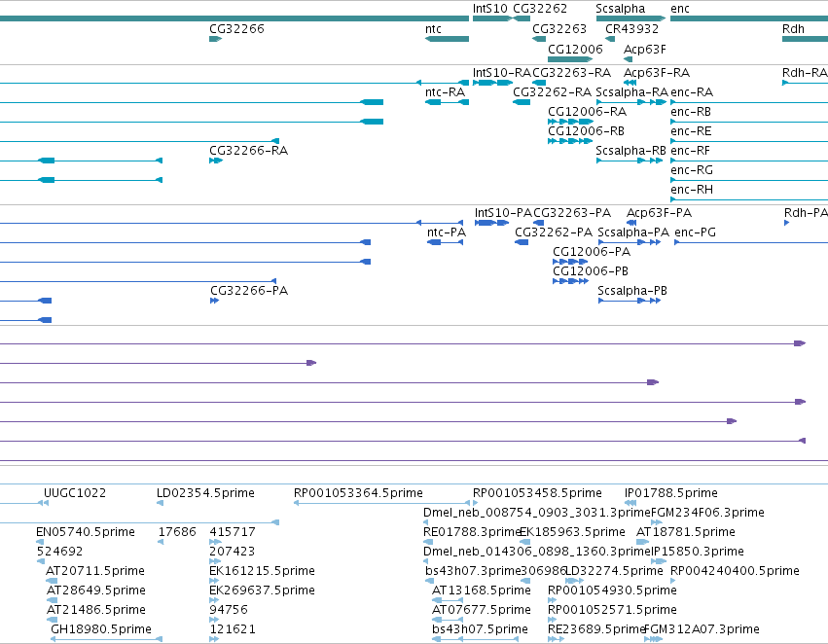This screenshot has height=644, width=828.
Task: Click the IntS10-RA transcript label
Action: (502, 73)
